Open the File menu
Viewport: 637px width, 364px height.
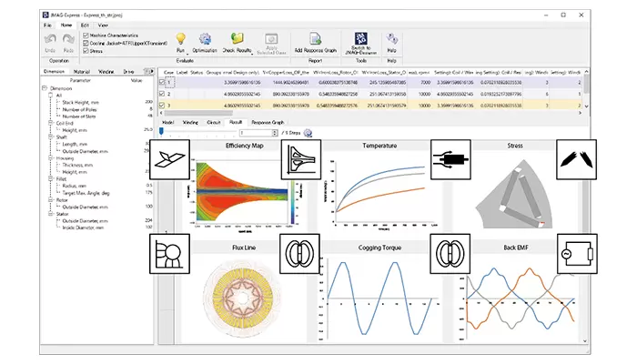click(x=46, y=25)
